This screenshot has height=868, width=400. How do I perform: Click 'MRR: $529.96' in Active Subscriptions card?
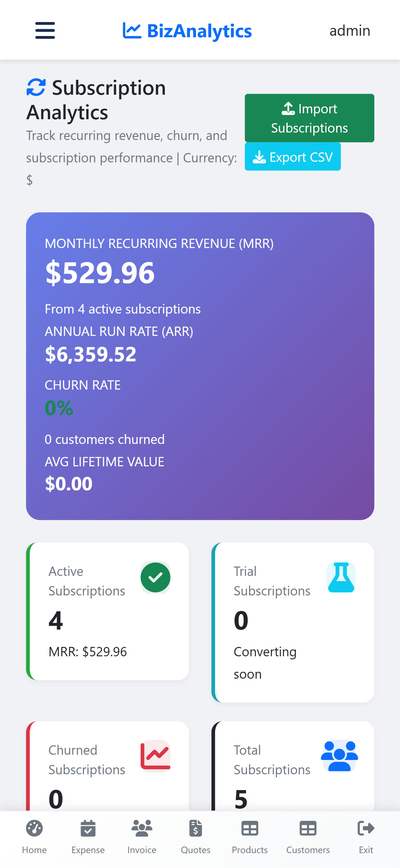click(87, 652)
